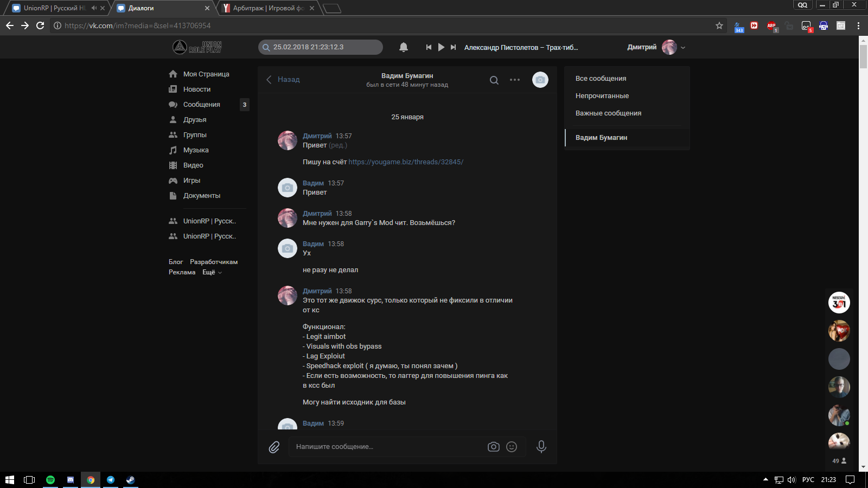Click Назад to return to dialogs list

point(283,80)
